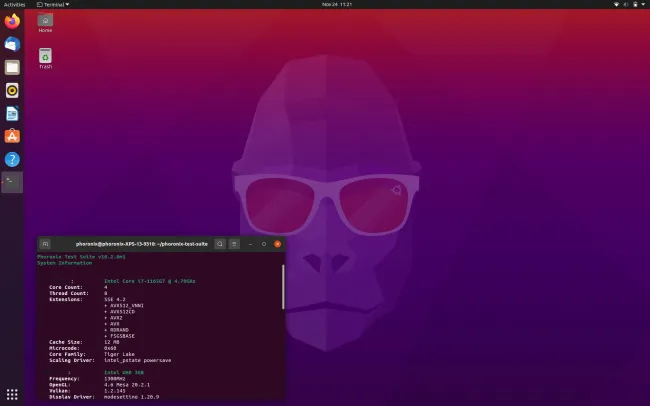This screenshot has height=406, width=650.
Task: Open a new tab in the terminal window
Action: [45, 244]
